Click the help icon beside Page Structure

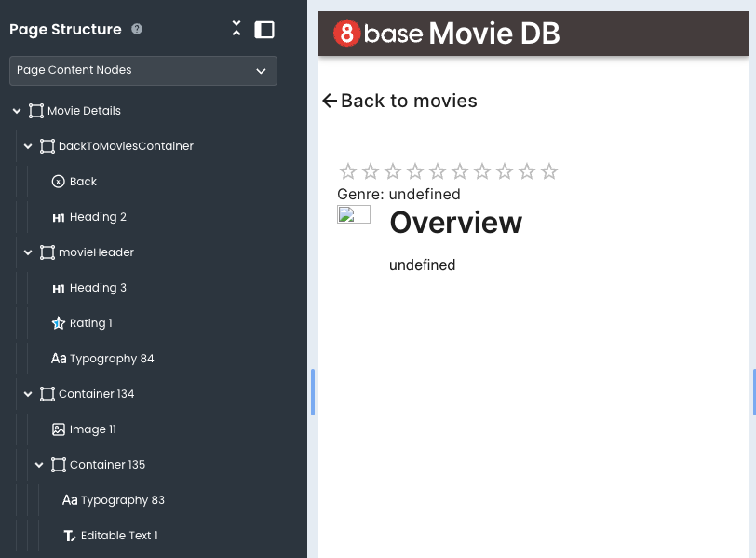click(137, 30)
